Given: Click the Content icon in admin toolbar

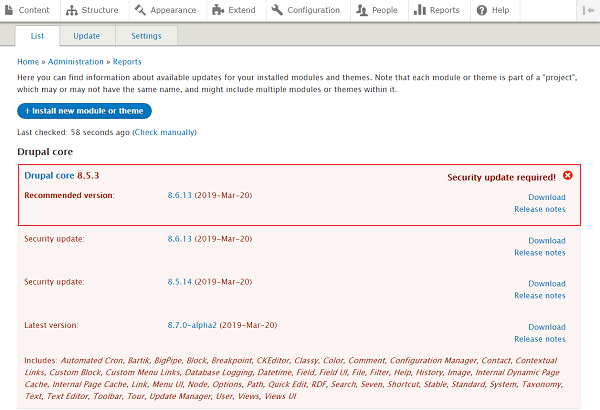Looking at the screenshot, I should coord(10,10).
